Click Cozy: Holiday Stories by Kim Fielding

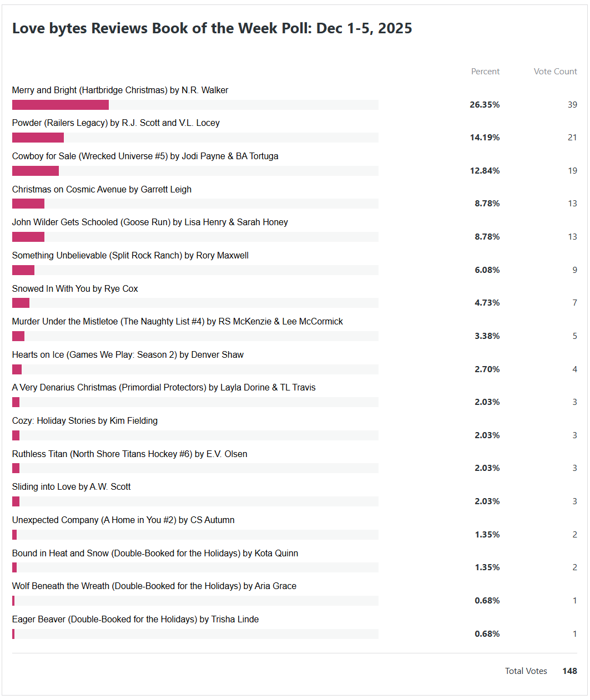[85, 420]
